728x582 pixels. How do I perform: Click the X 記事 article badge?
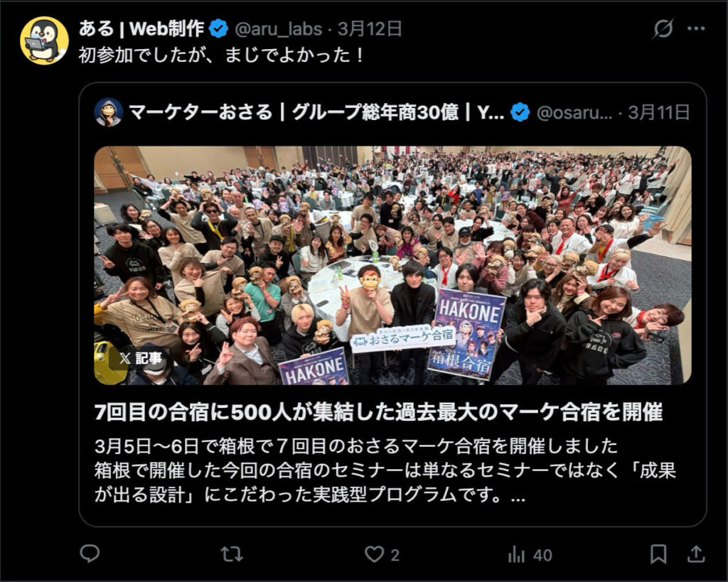tap(140, 358)
